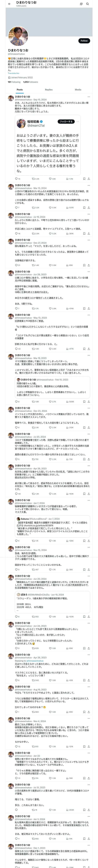This screenshot has width=98, height=868.
Task: Click the Translate bio link
Action: tap(14, 73)
